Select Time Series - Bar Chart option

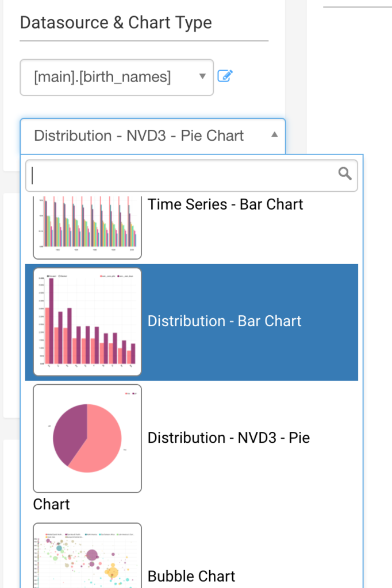click(191, 229)
